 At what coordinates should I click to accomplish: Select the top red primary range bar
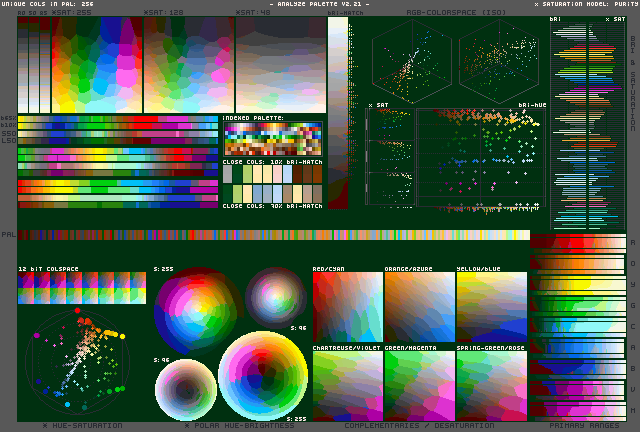pyautogui.click(x=576, y=243)
